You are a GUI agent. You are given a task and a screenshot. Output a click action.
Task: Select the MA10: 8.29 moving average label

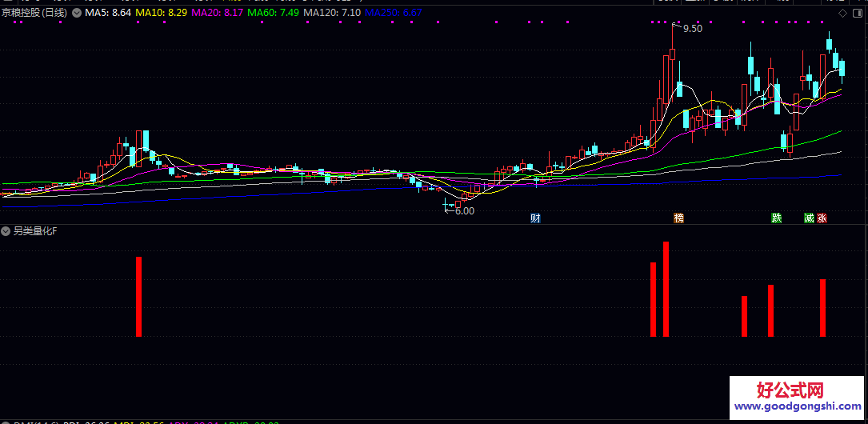[x=159, y=12]
